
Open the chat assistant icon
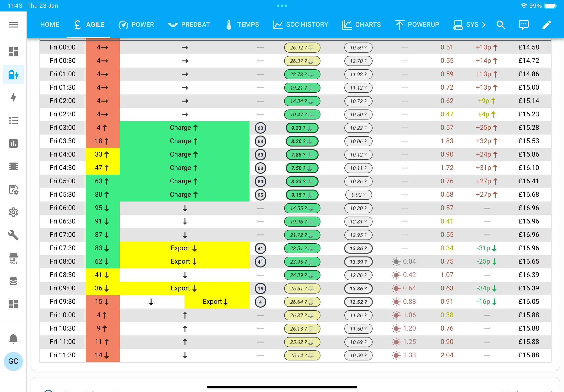[524, 25]
